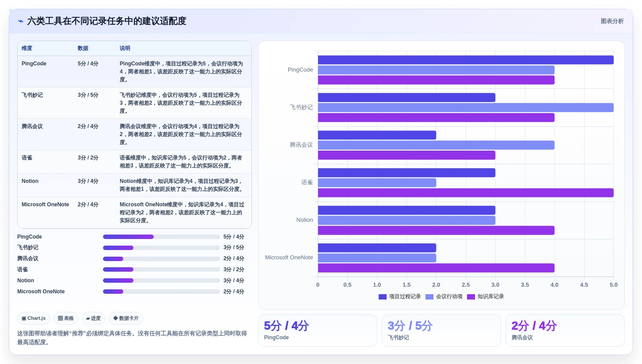Click the PingCode description text in the table
Viewport: 642px width, 364px height.
[x=182, y=72]
